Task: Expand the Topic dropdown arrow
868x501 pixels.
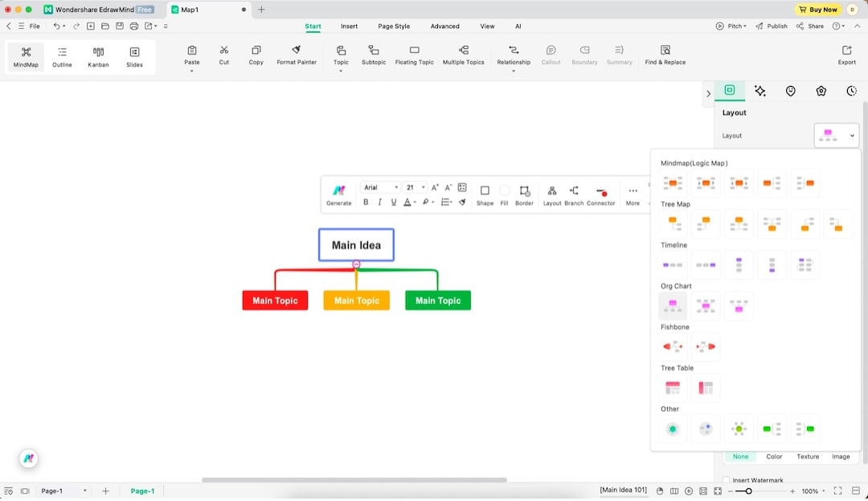Action: 341,71
